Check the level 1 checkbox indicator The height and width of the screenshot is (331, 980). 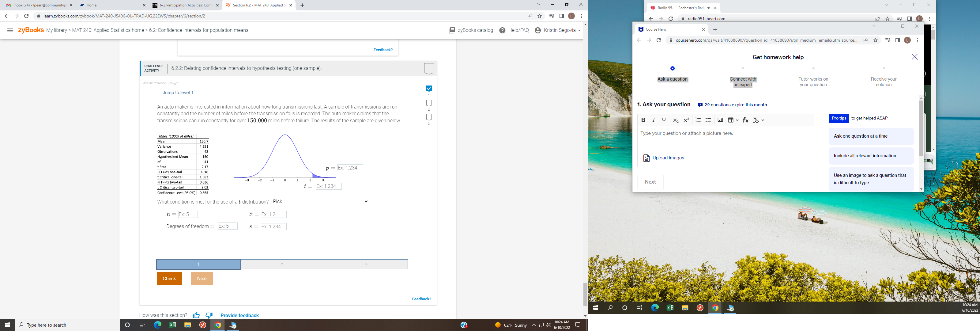[x=429, y=88]
